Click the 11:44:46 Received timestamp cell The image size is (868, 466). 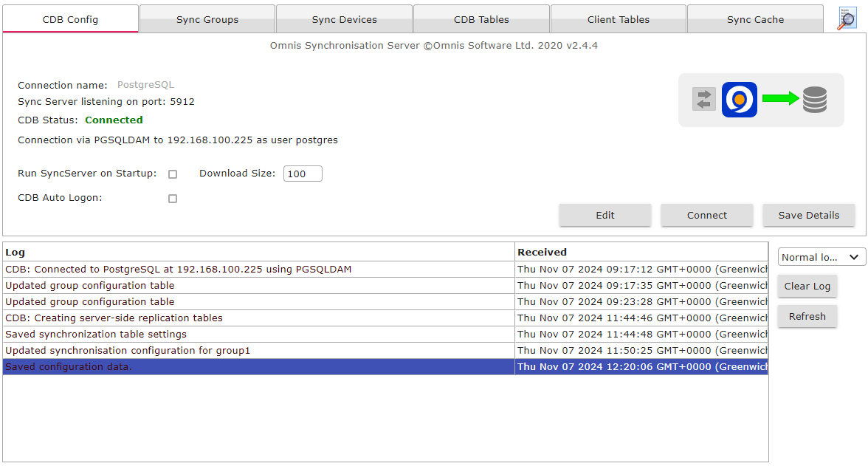coord(641,318)
